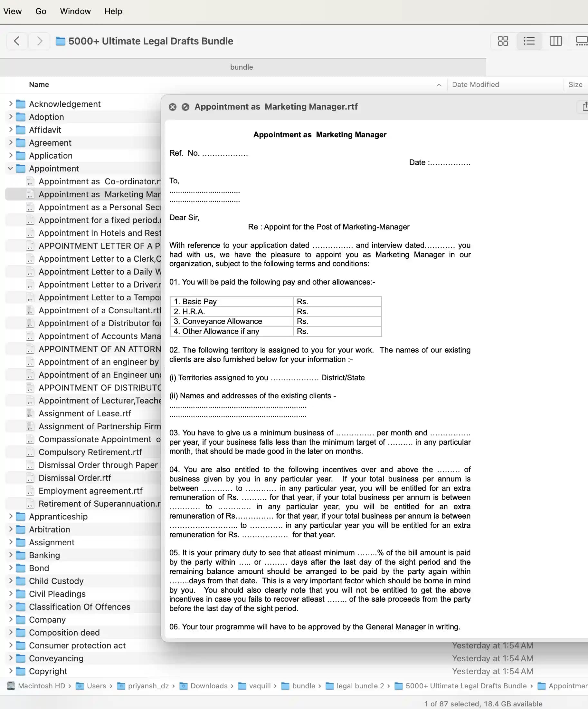The image size is (588, 709).
Task: Click the Appointment of a Distributor file icon
Action: point(30,323)
